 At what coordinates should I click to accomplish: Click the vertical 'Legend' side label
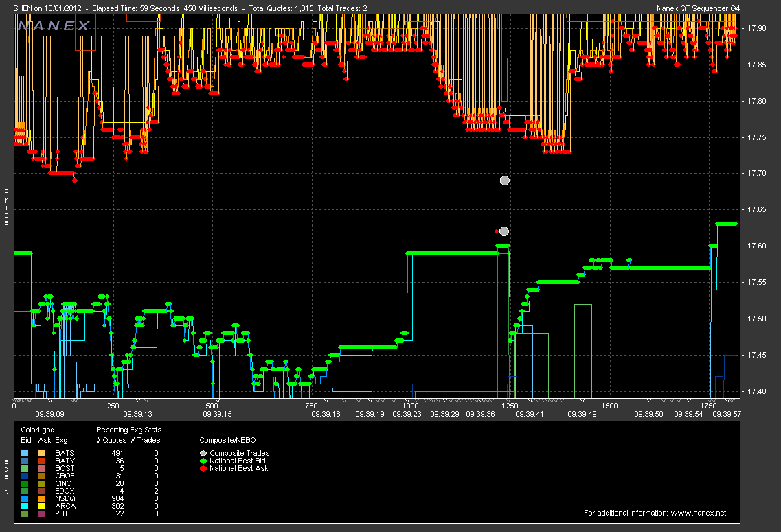coord(6,473)
